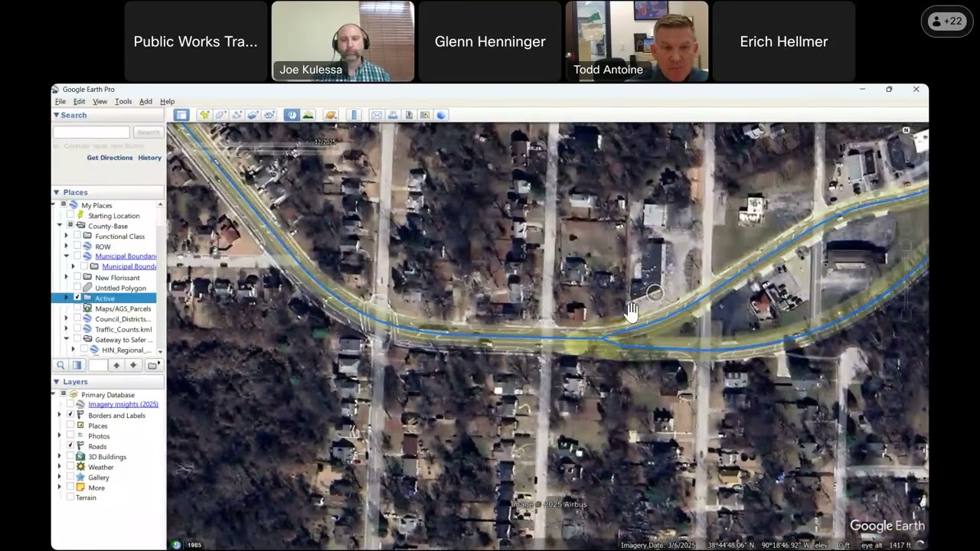Check the Untitled Polygon checkbox
Screen dimensions: 980x551
click(x=77, y=288)
